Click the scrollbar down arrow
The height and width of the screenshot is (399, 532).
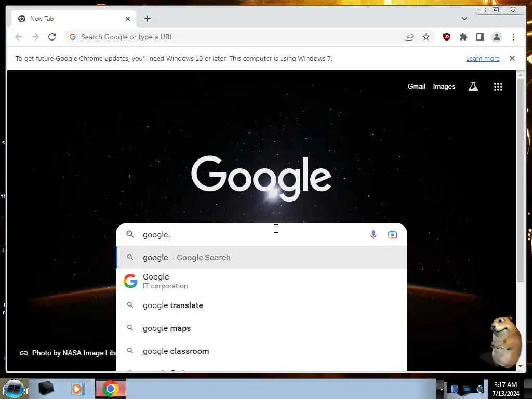520,366
